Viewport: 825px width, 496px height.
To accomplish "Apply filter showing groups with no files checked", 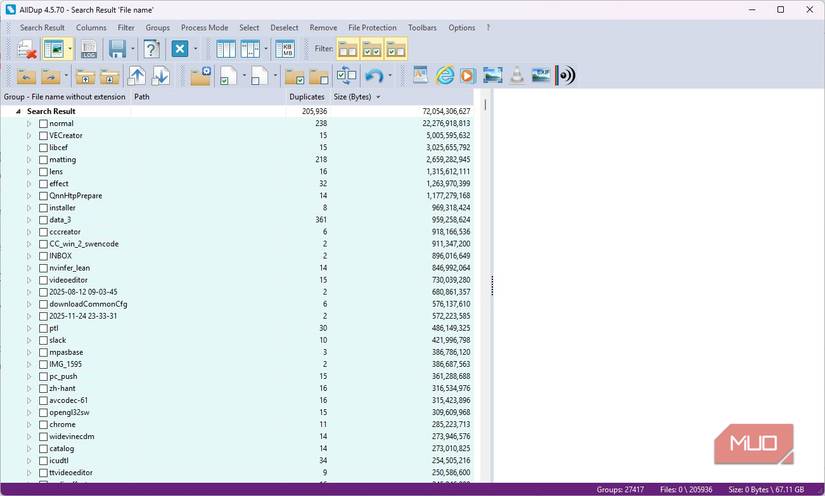I will click(x=348, y=49).
